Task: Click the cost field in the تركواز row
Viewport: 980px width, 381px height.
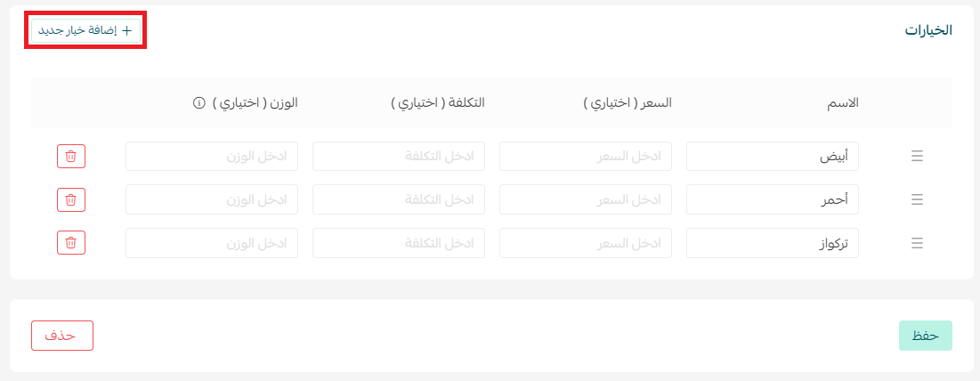Action: pyautogui.click(x=399, y=243)
